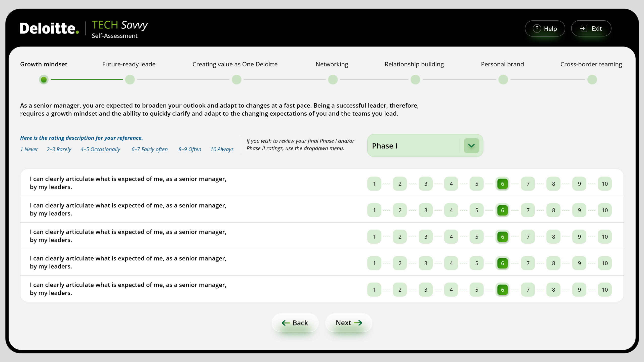The height and width of the screenshot is (362, 644).
Task: Click the left arrow on Back button
Action: pos(286,323)
